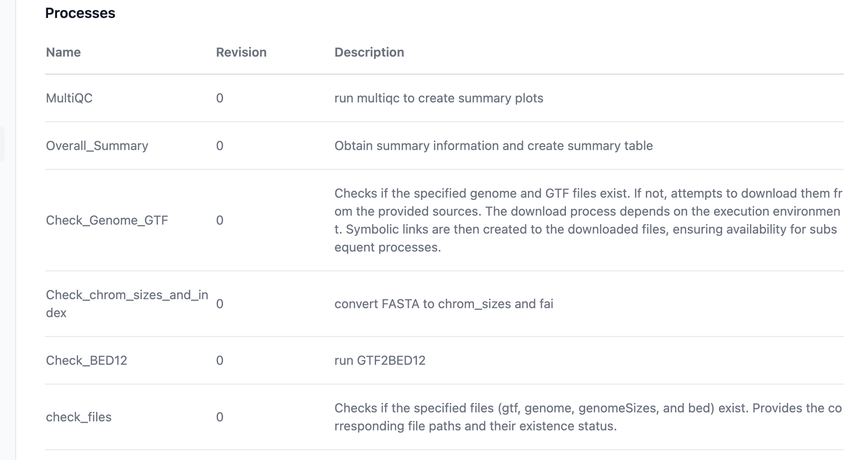
Task: Click the Check_Genome_GTF revision value
Action: 219,220
